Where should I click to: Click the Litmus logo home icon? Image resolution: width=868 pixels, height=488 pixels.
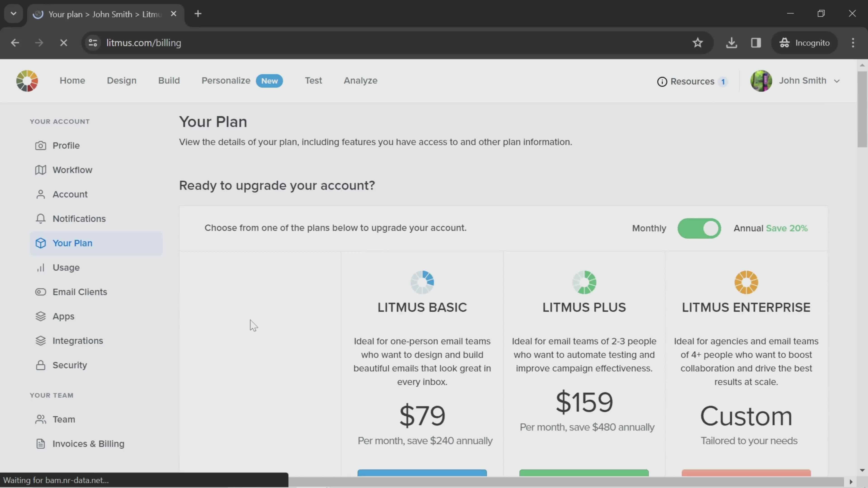pos(27,80)
